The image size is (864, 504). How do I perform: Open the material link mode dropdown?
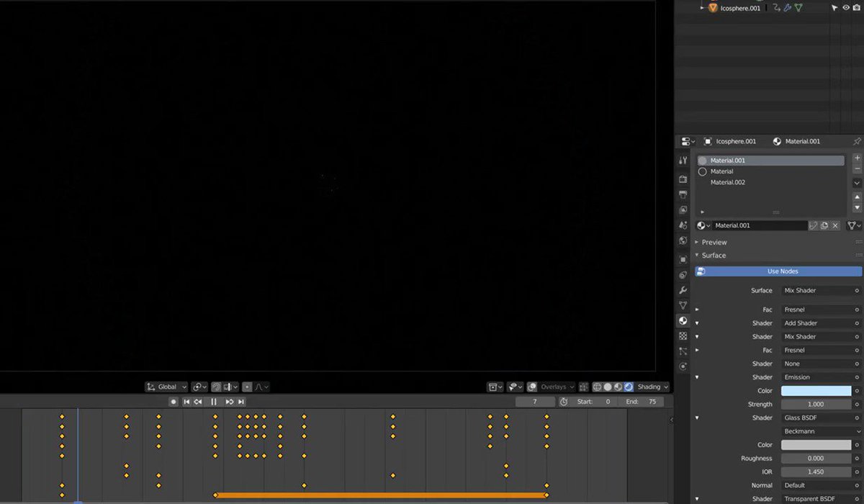pyautogui.click(x=855, y=225)
